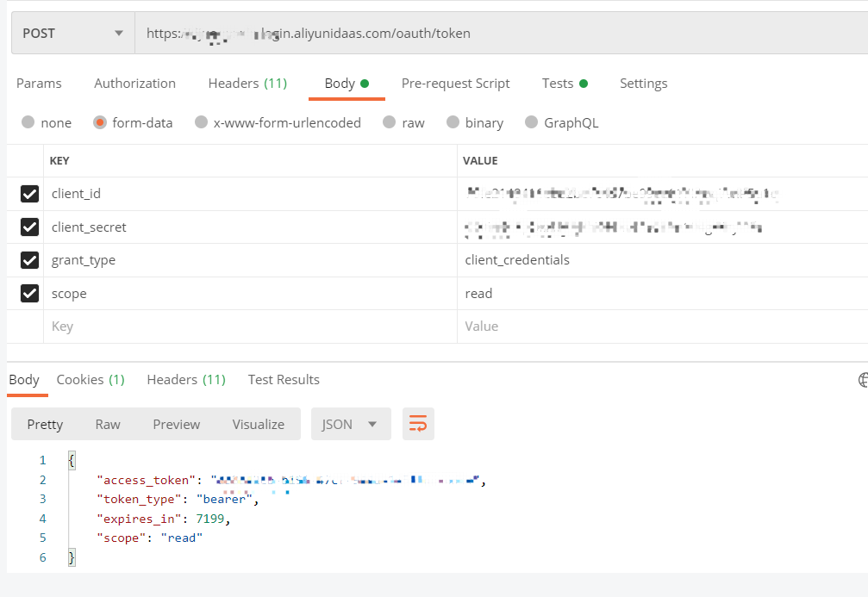Click the client_id key cell

(250, 194)
